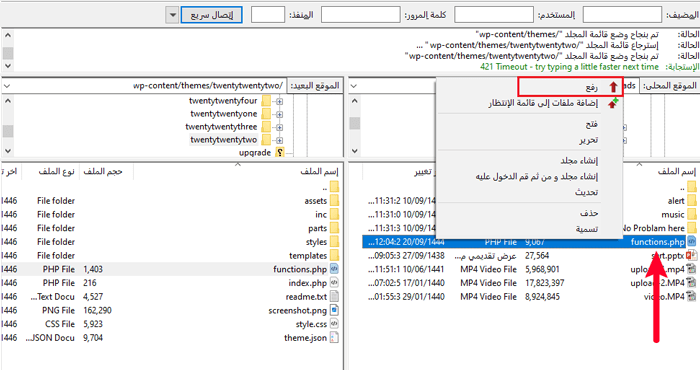This screenshot has height=370, width=700.
Task: Expand the twentytwentyone tree node
Action: pyautogui.click(x=279, y=114)
